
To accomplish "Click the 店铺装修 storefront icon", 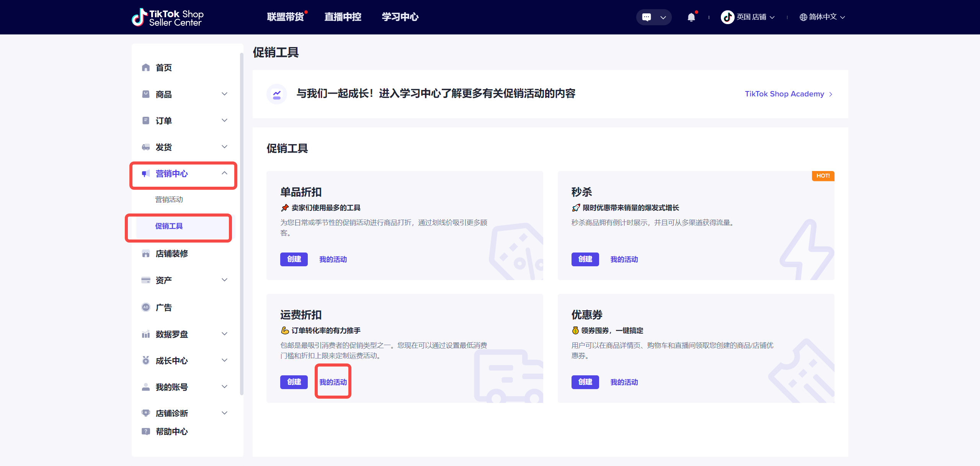I will (146, 254).
